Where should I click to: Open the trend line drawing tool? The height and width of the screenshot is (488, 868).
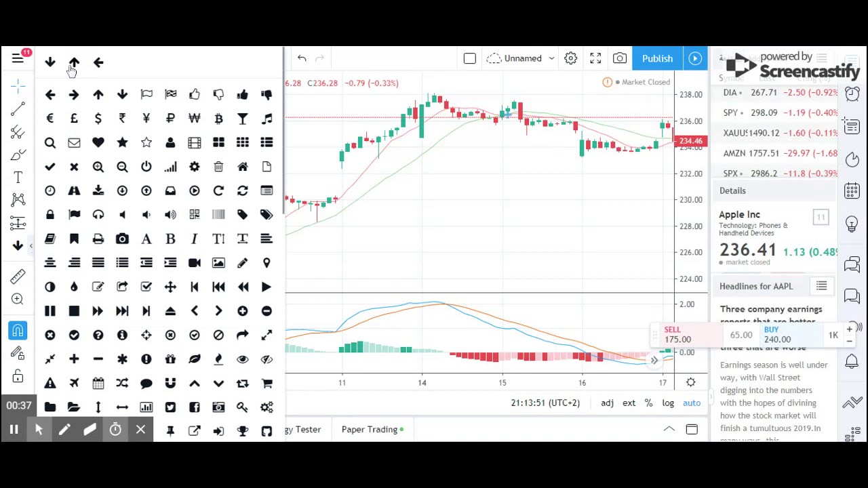pyautogui.click(x=18, y=108)
